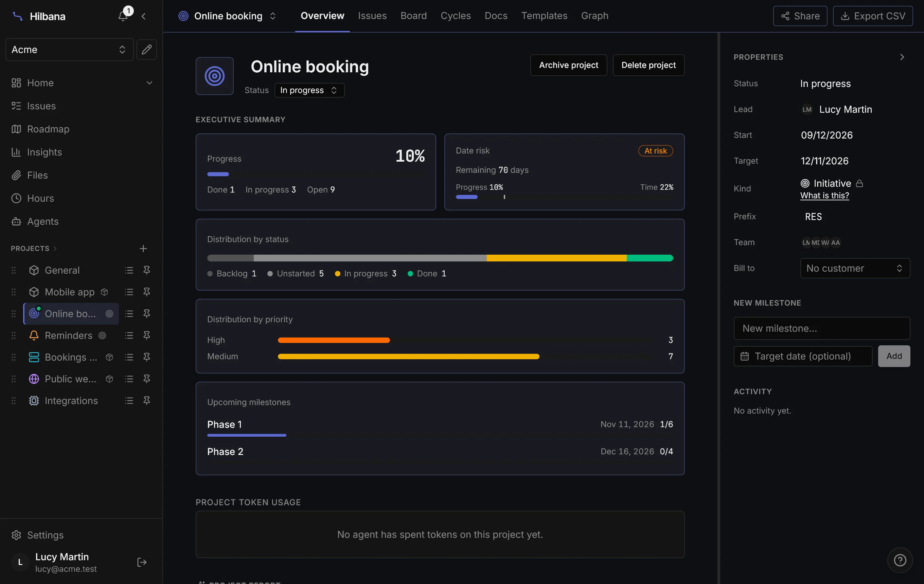Open issue list icon for Reminders project
This screenshot has height=584, width=924.
tap(129, 335)
